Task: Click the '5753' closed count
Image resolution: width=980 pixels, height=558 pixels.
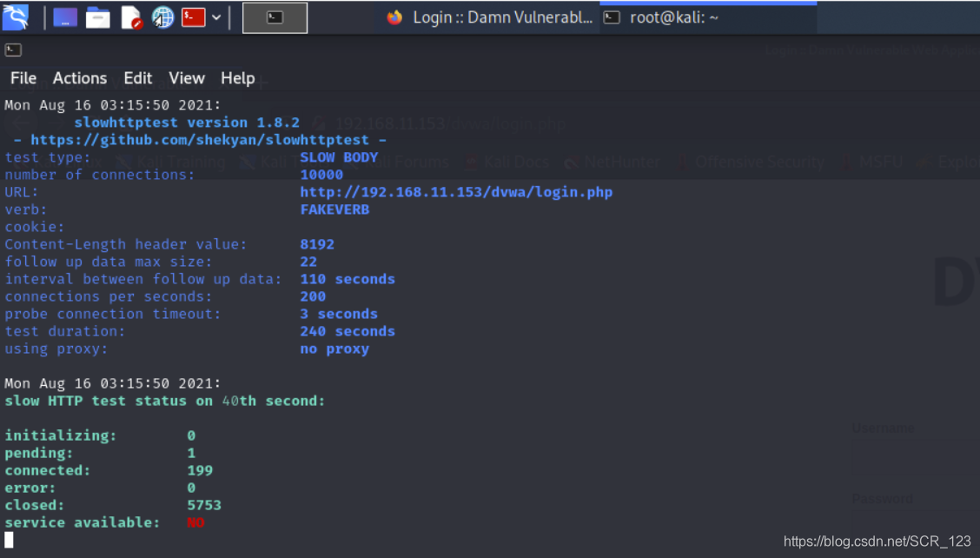Action: click(x=204, y=506)
